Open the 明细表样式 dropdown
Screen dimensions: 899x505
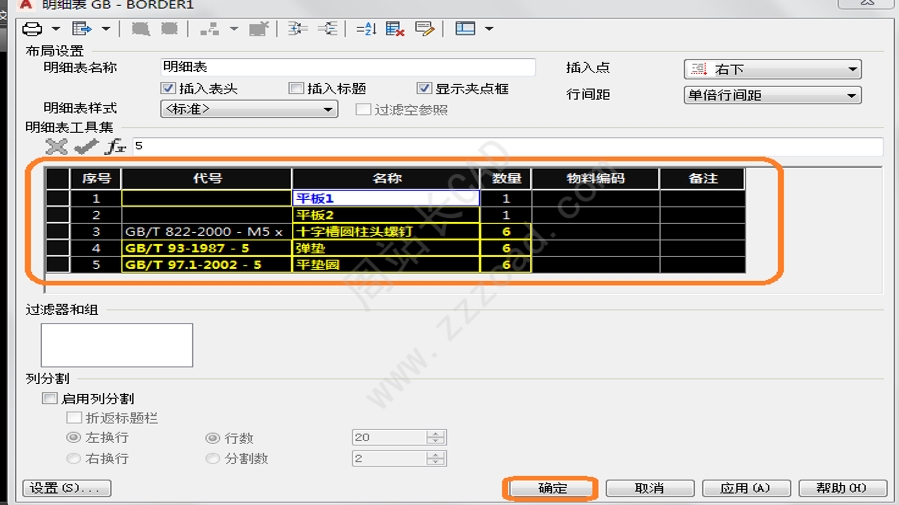pyautogui.click(x=249, y=109)
